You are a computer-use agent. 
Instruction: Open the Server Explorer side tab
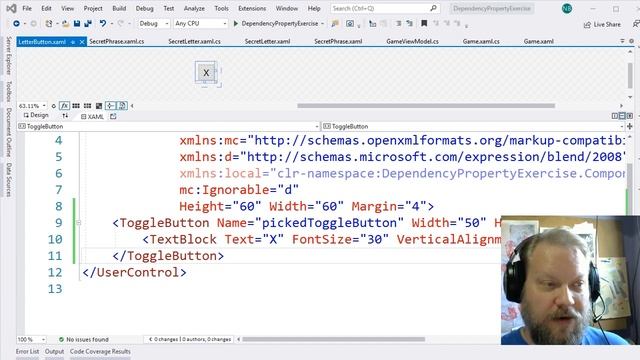click(x=8, y=56)
